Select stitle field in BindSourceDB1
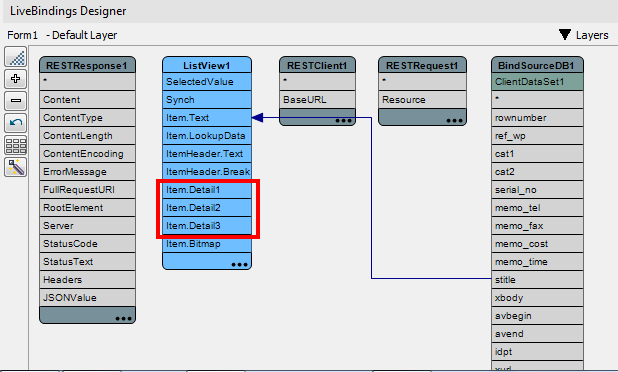Screen dimensions: 618x372 pyautogui.click(x=537, y=280)
